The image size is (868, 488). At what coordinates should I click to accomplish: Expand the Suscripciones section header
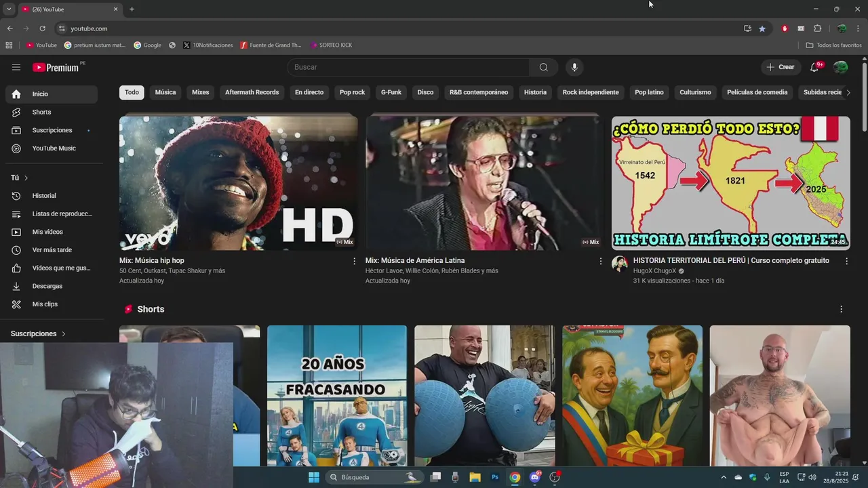click(x=38, y=334)
